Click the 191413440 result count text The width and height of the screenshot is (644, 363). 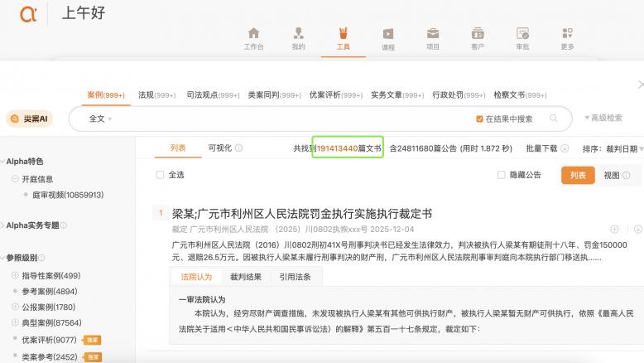click(337, 148)
